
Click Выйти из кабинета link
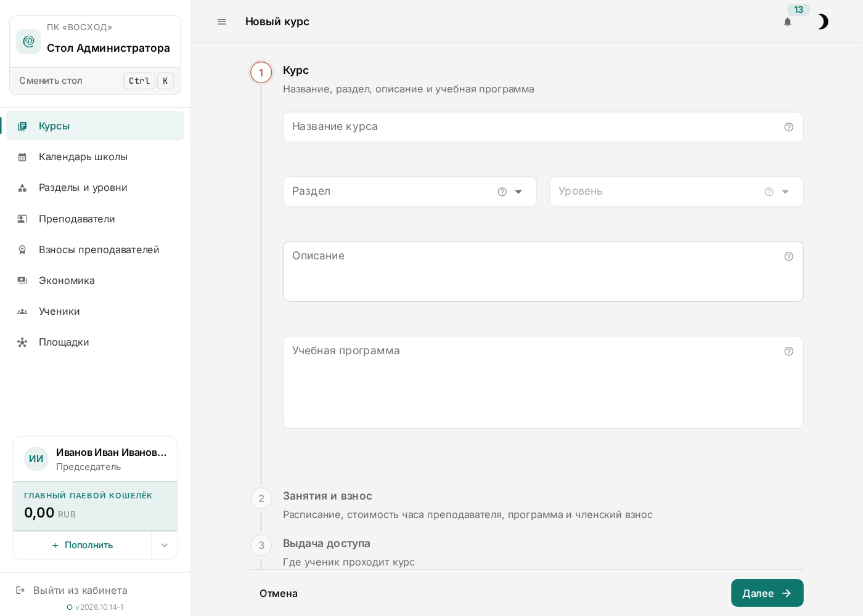pos(80,590)
